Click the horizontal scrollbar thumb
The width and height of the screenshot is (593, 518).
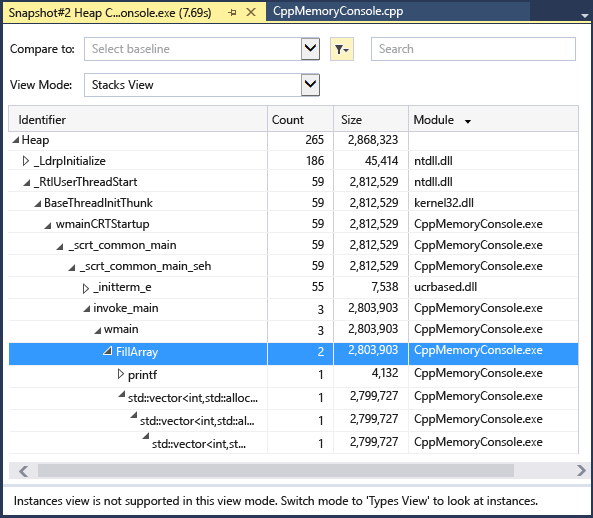pyautogui.click(x=276, y=471)
